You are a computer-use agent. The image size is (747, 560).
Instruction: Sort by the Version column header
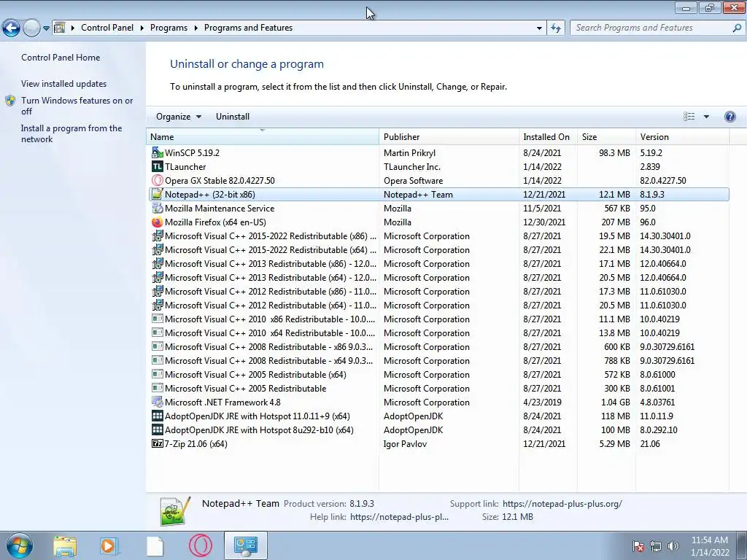tap(682, 136)
